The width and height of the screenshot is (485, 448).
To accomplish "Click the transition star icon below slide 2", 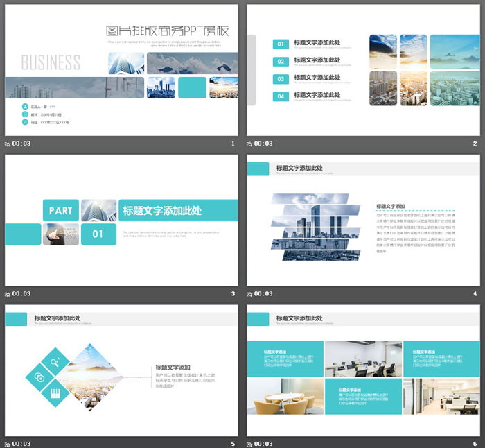I will (x=250, y=144).
